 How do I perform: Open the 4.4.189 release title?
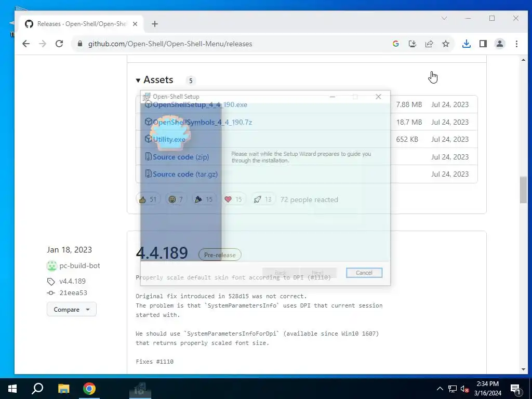coord(162,253)
